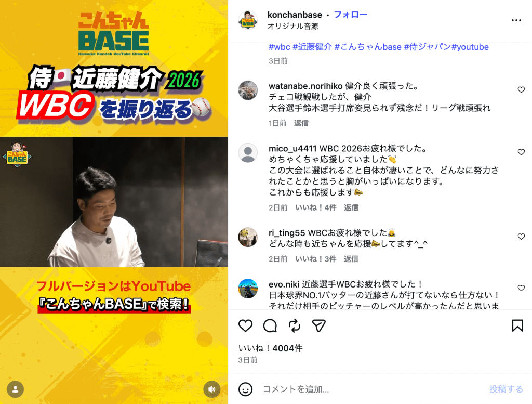View likes on ri_ting55's comment
Image resolution: width=532 pixels, height=404 pixels.
tap(315, 259)
